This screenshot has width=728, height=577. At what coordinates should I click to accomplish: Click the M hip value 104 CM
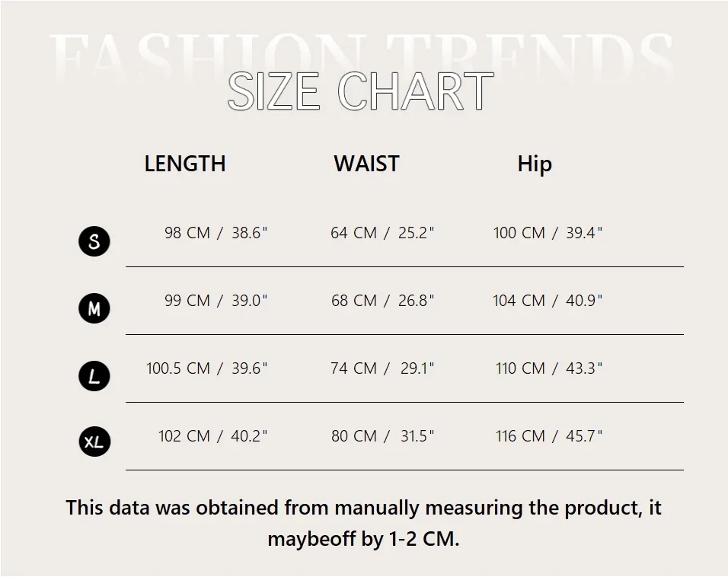519,301
